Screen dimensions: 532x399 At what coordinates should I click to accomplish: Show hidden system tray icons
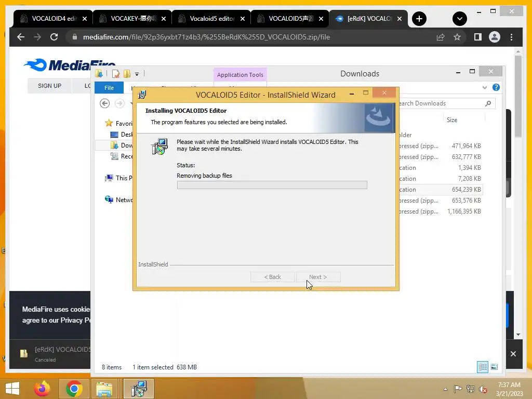click(445, 389)
